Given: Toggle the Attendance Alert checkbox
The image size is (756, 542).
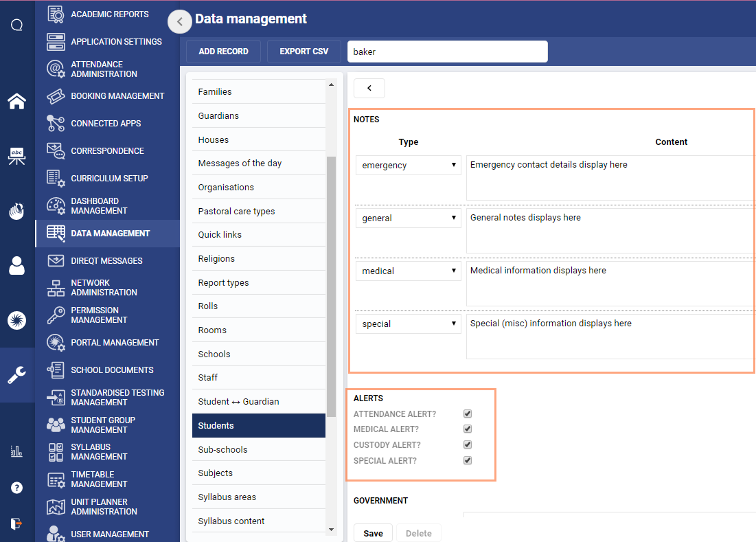Looking at the screenshot, I should [x=468, y=414].
